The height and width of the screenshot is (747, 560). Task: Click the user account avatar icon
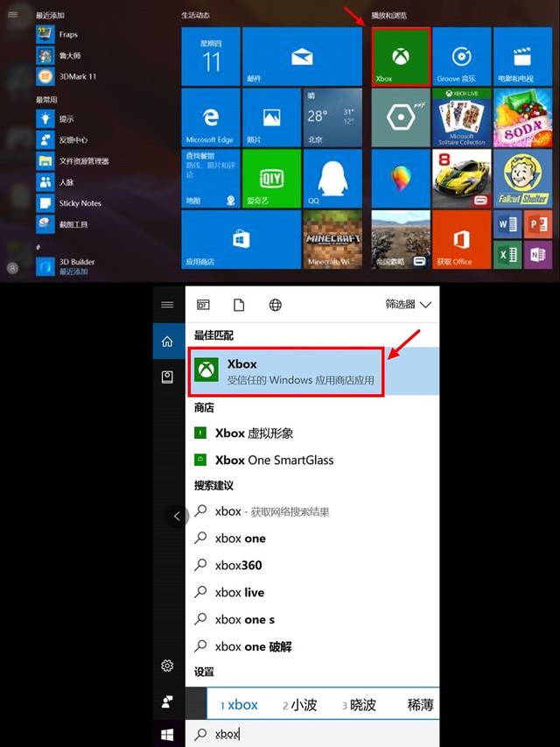click(13, 268)
